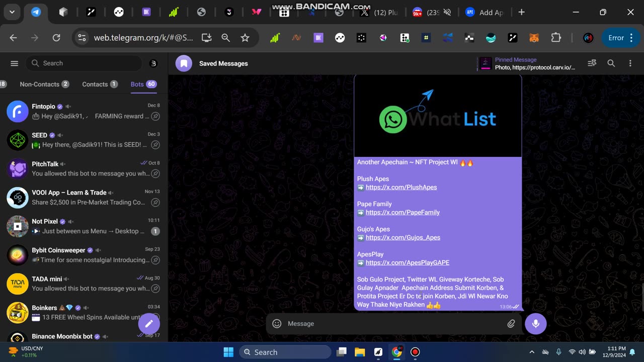Open a new browser tab
Screen dimensions: 644x362
[521, 12]
